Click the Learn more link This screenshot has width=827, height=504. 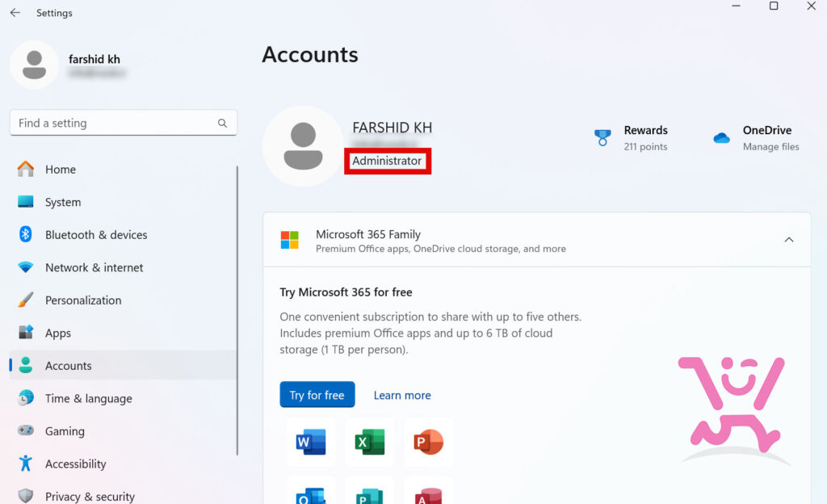[x=402, y=396]
